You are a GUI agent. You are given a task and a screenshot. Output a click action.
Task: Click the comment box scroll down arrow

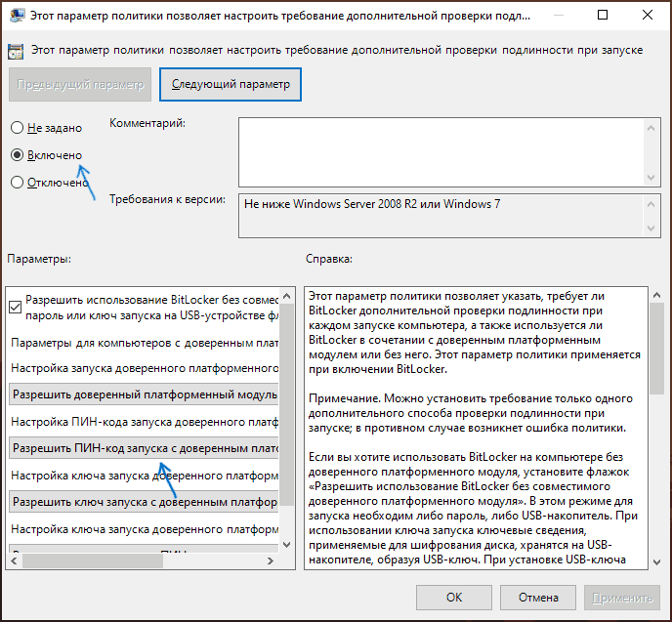(x=651, y=178)
